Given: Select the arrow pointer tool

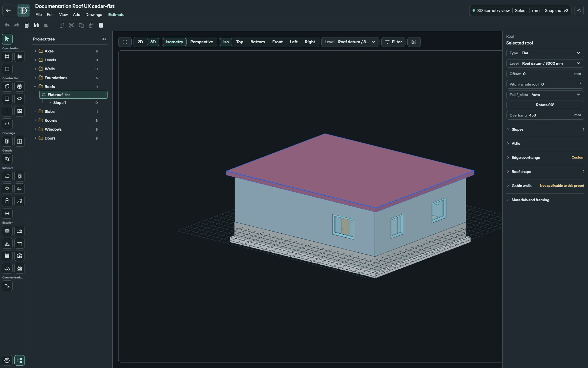Looking at the screenshot, I should [7, 39].
